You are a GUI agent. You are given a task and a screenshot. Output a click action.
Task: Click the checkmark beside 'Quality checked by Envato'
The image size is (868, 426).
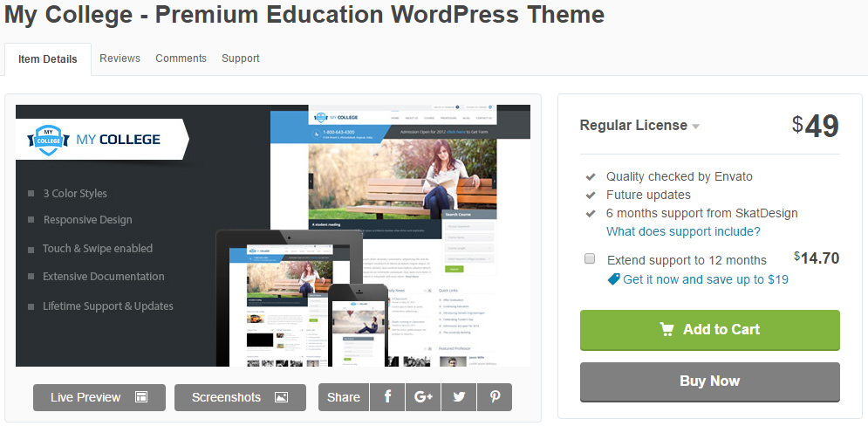[x=591, y=177]
